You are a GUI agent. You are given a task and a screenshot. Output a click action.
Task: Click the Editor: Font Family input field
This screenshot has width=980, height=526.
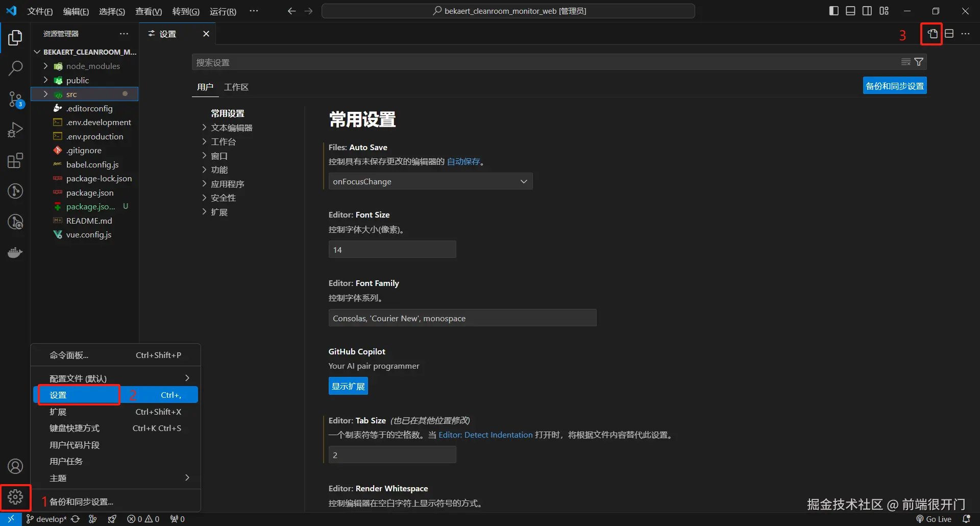[462, 318]
